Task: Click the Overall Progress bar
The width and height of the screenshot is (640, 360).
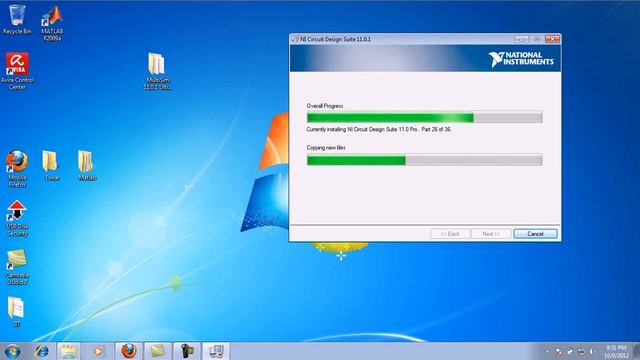Action: point(424,118)
